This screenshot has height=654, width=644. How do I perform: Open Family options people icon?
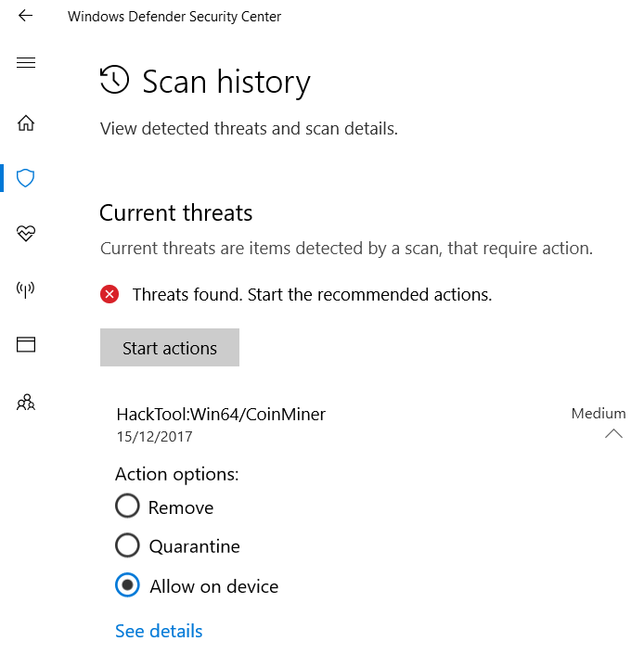click(x=26, y=402)
